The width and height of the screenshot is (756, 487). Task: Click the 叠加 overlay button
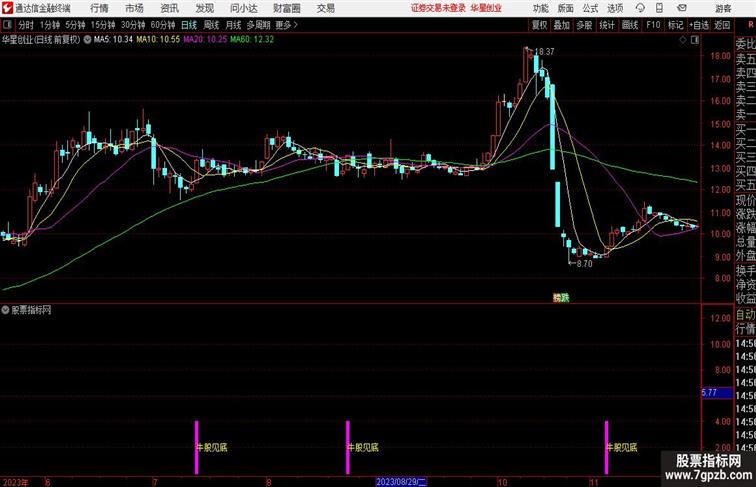[x=562, y=25]
